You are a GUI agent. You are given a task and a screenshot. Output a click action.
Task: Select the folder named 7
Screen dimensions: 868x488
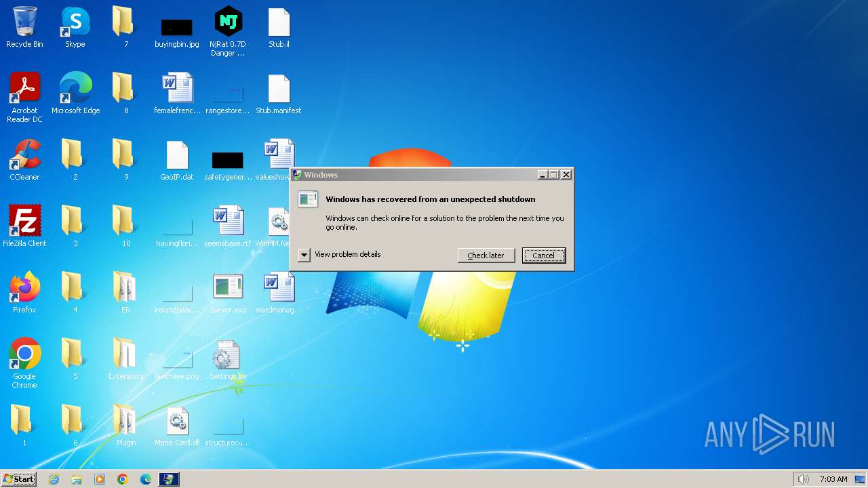pos(125,27)
